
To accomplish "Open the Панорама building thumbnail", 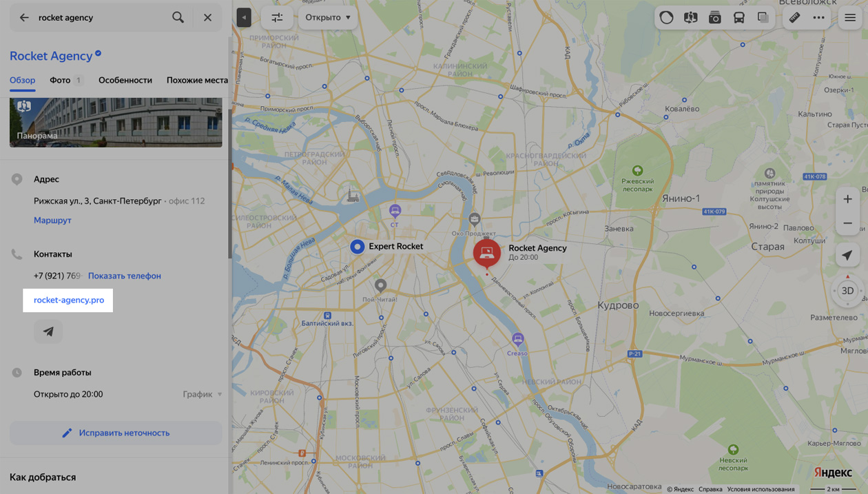I will pos(116,123).
